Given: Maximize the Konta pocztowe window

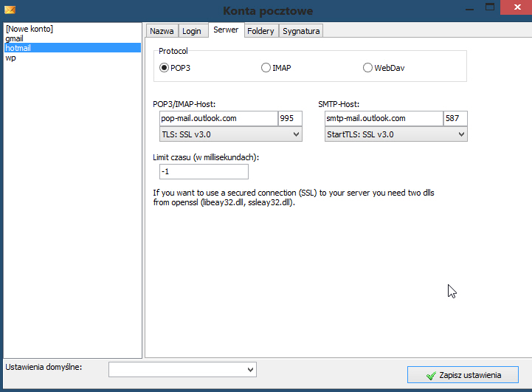Looking at the screenshot, I should click(490, 7).
